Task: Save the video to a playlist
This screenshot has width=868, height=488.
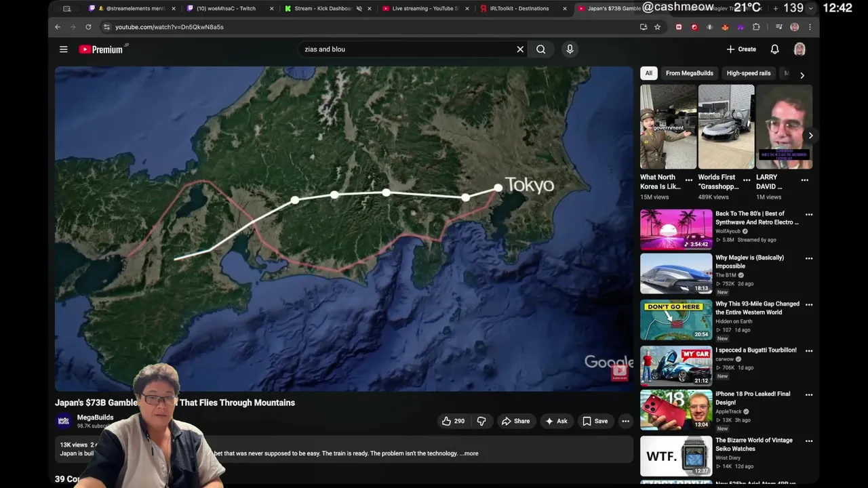Action: click(595, 421)
